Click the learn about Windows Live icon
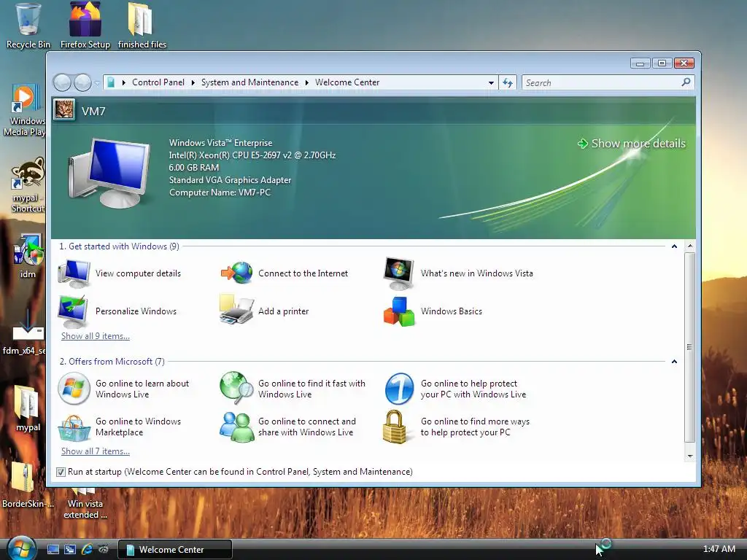Image resolution: width=747 pixels, height=560 pixels. [74, 389]
